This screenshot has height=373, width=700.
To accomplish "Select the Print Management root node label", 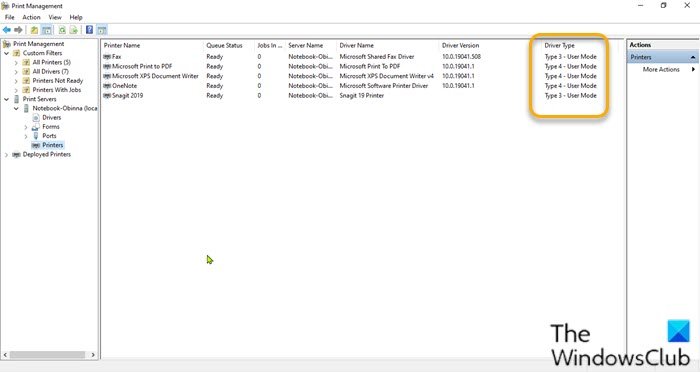I will [x=38, y=44].
